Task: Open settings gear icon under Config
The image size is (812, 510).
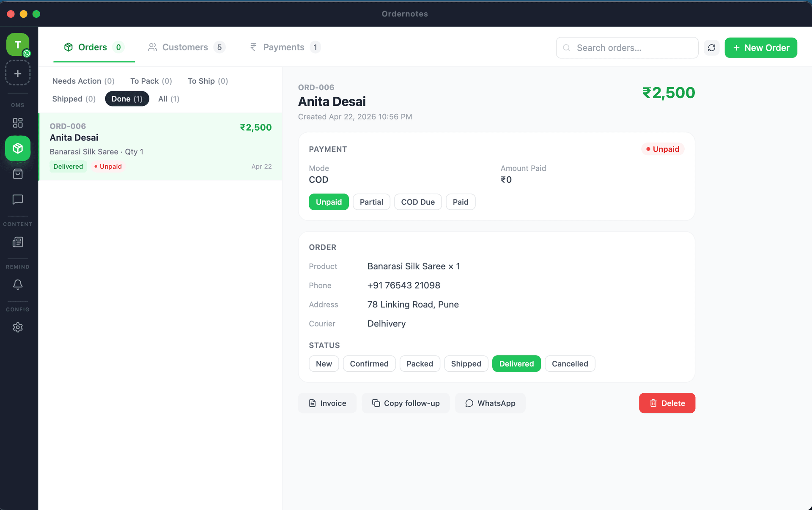Action: click(x=17, y=327)
